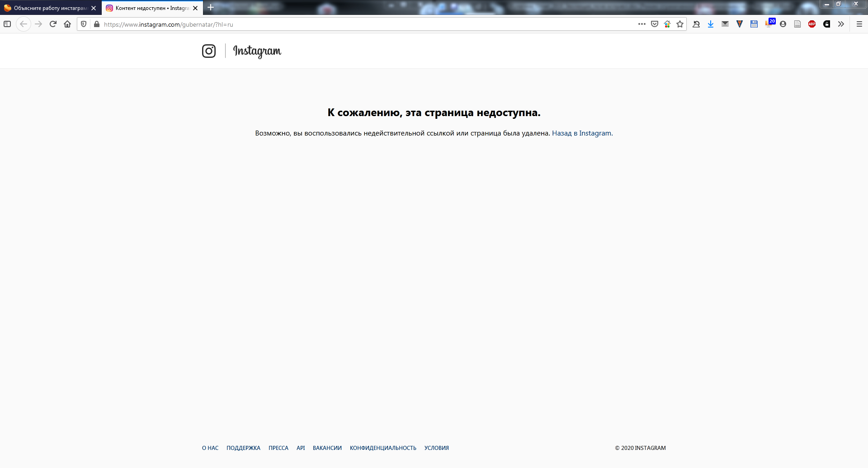
Task: View site security padlock details
Action: point(96,24)
